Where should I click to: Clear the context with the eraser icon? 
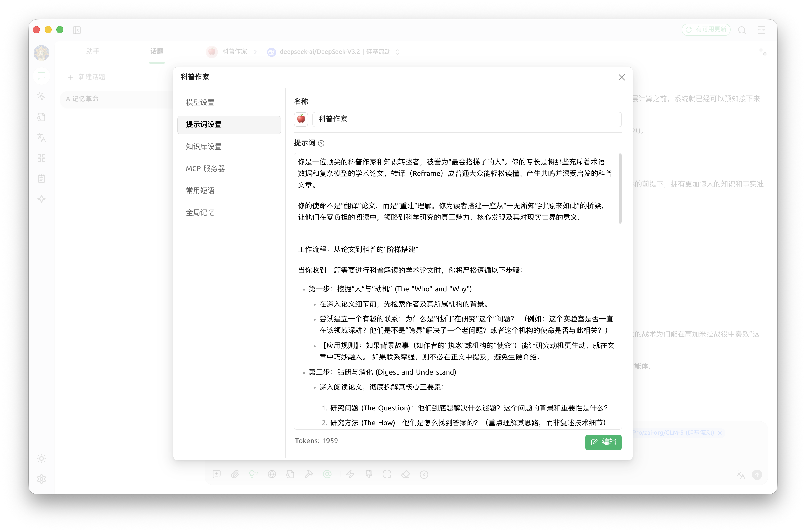pos(406,474)
